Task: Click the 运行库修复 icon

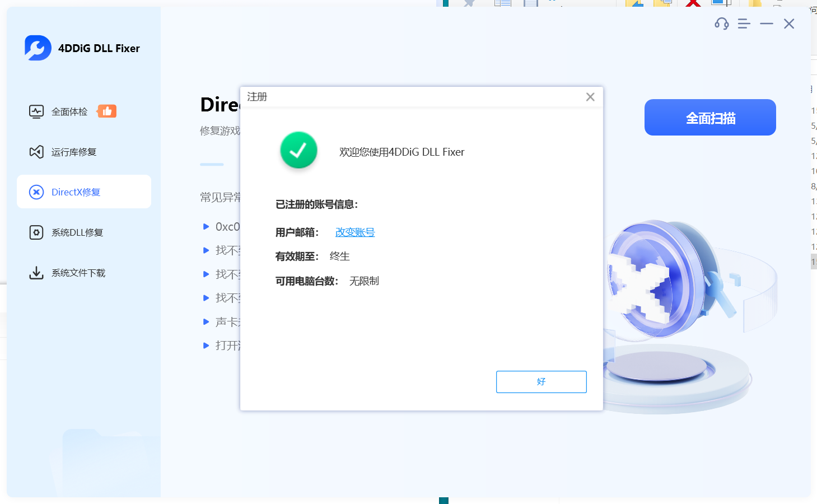Action: click(36, 152)
